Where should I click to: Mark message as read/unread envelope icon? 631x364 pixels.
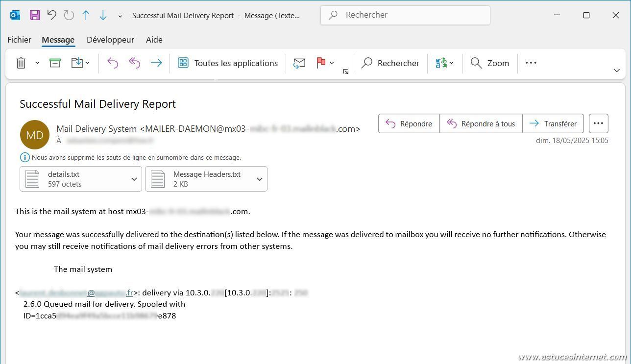(299, 63)
